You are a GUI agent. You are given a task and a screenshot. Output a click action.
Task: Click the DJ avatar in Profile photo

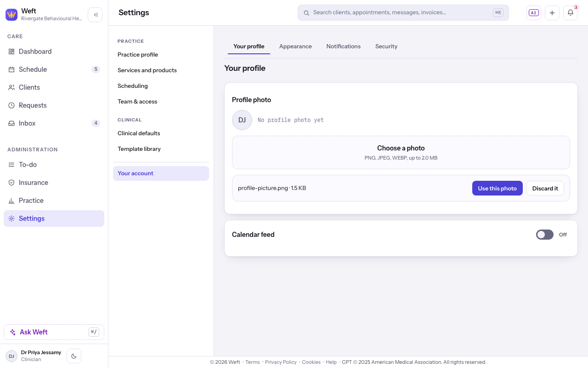pos(242,120)
